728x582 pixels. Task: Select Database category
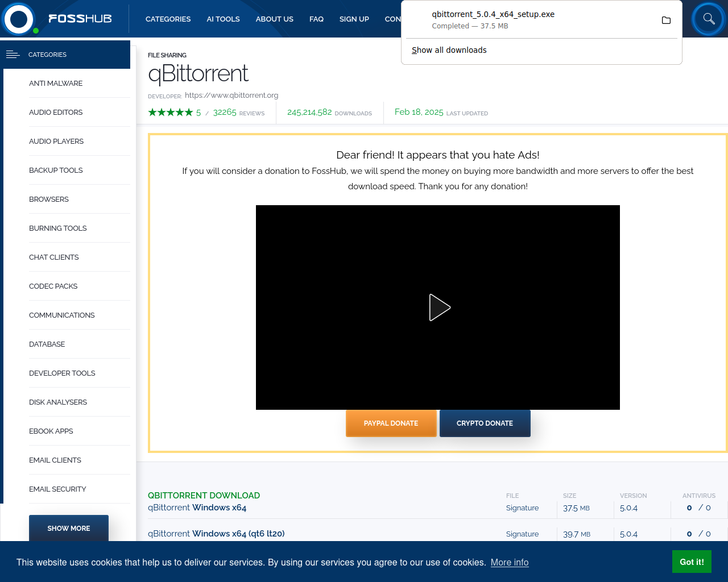47,344
